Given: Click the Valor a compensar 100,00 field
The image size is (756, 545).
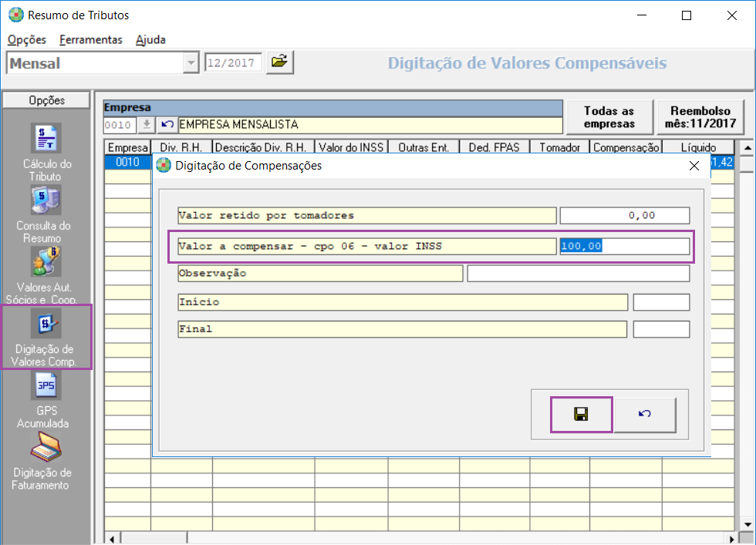Looking at the screenshot, I should click(624, 246).
